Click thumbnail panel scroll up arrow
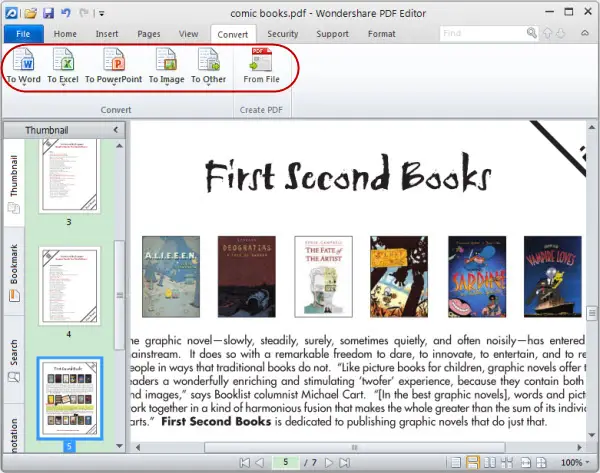600x473 pixels. pyautogui.click(x=120, y=146)
